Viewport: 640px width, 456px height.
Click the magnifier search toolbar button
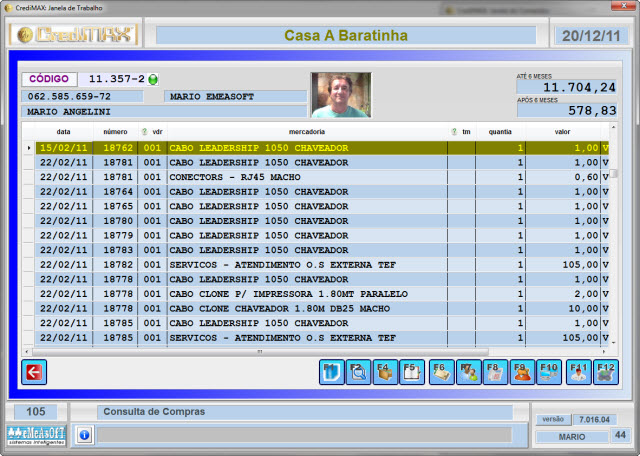click(358, 372)
